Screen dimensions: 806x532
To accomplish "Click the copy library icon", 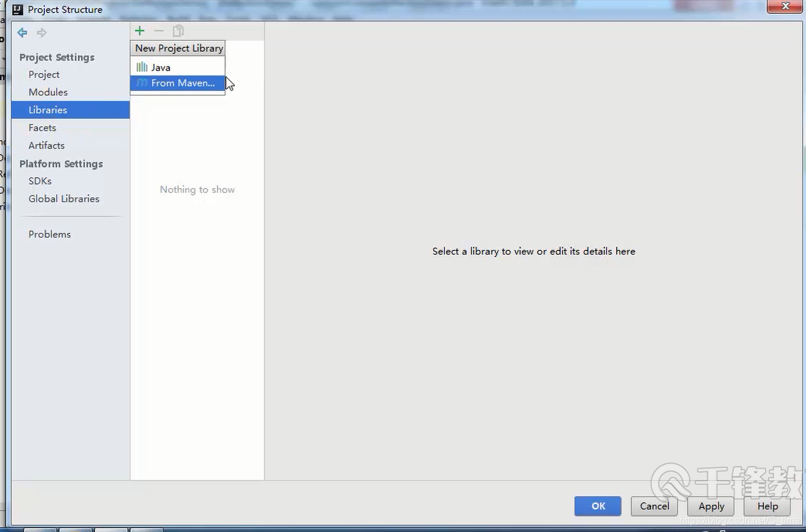I will click(178, 31).
